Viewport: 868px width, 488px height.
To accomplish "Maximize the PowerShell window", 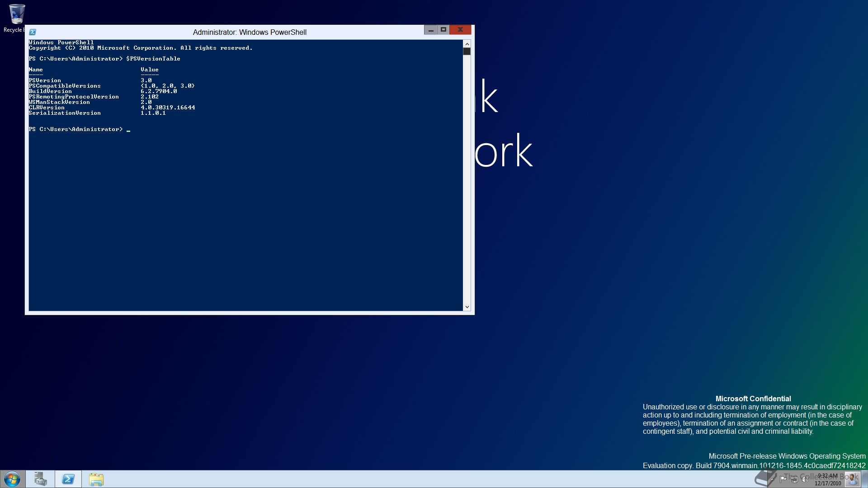I will pyautogui.click(x=443, y=30).
